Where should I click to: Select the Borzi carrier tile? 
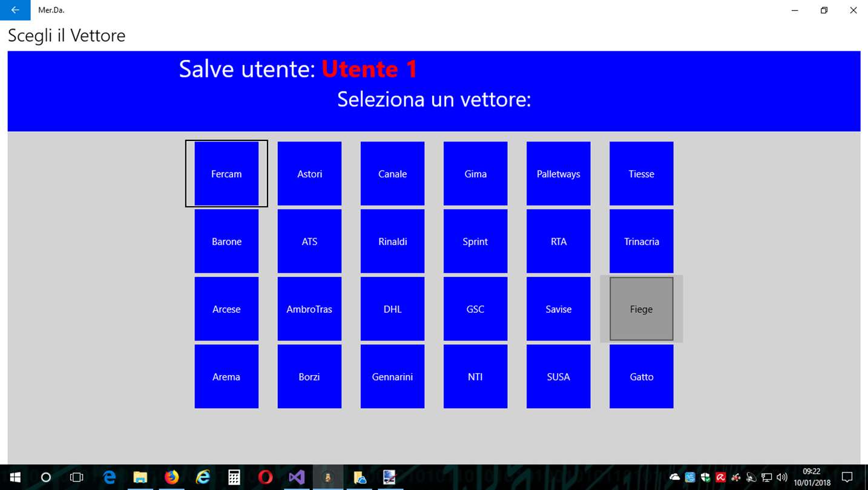click(x=309, y=377)
